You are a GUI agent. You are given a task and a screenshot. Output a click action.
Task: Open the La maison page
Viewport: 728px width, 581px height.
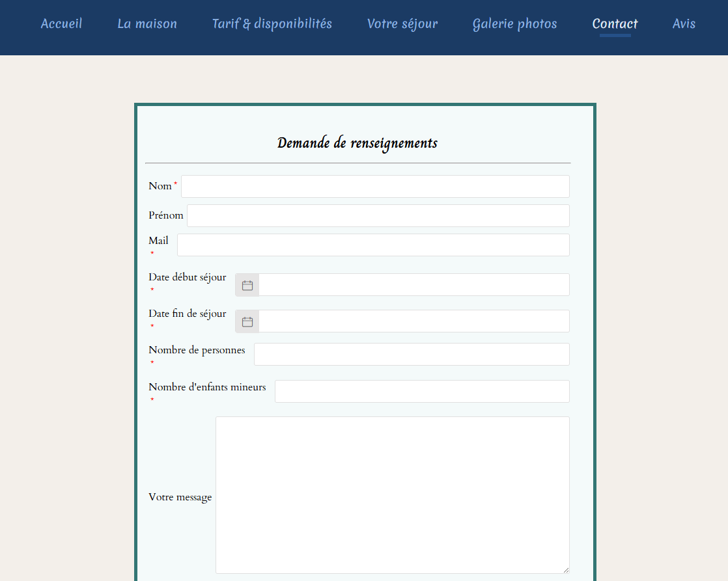point(147,23)
